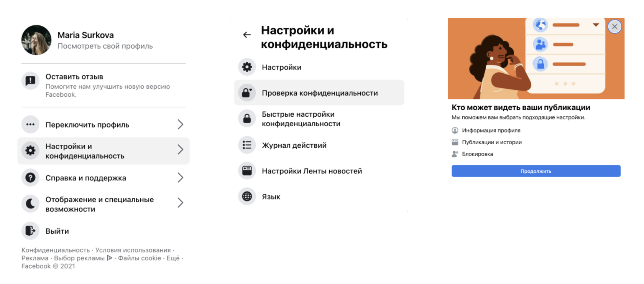Click news feed icon for 'Настройки Ленты новостей'
This screenshot has height=284, width=644.
[x=247, y=171]
